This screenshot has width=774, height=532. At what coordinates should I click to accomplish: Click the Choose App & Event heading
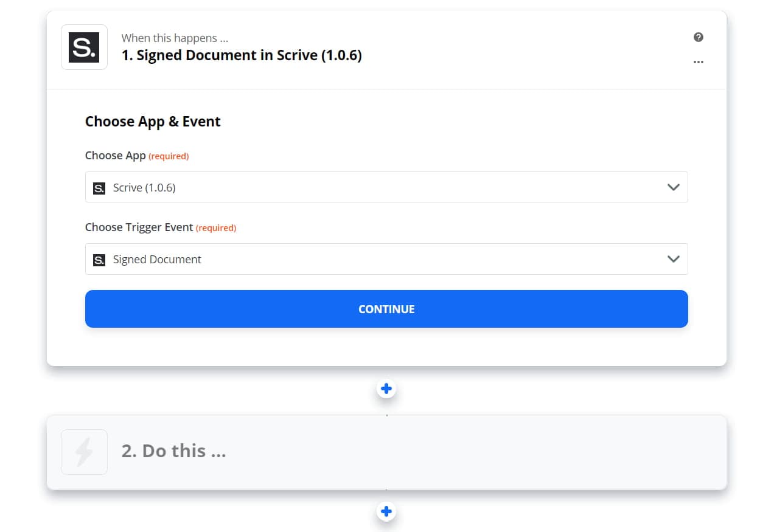tap(153, 121)
